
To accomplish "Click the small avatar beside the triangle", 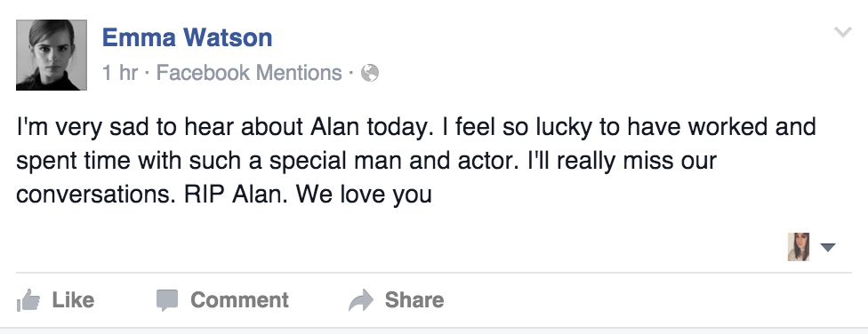I will [x=799, y=247].
